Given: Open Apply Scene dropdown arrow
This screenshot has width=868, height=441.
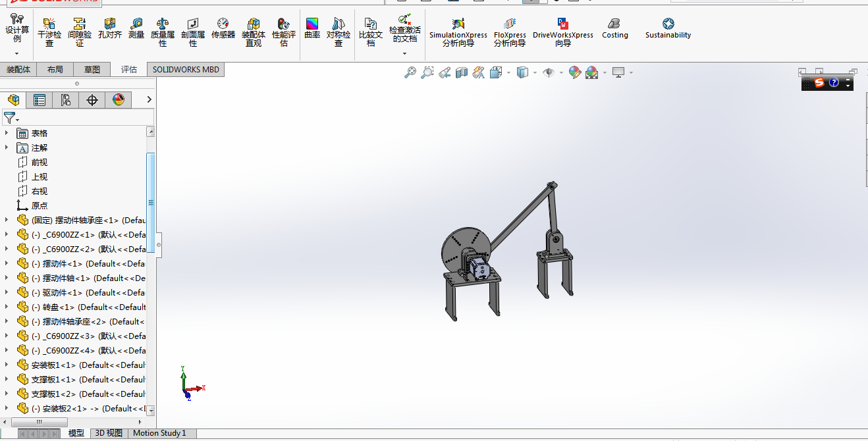Looking at the screenshot, I should click(604, 73).
